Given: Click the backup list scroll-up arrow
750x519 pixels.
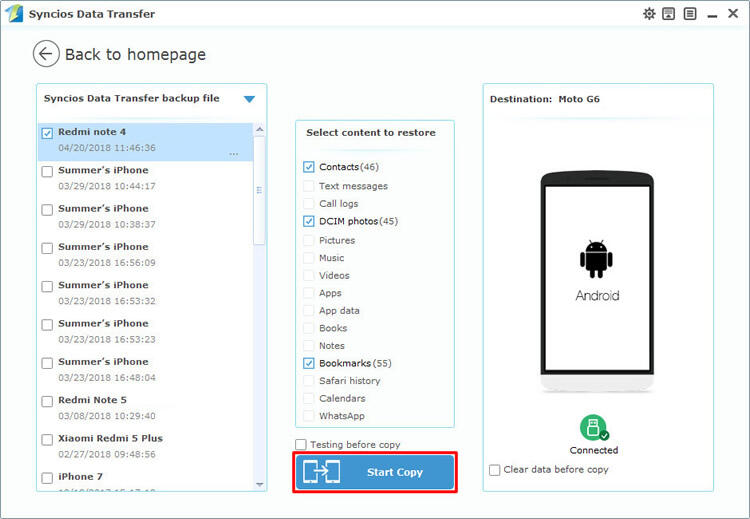Looking at the screenshot, I should [260, 130].
